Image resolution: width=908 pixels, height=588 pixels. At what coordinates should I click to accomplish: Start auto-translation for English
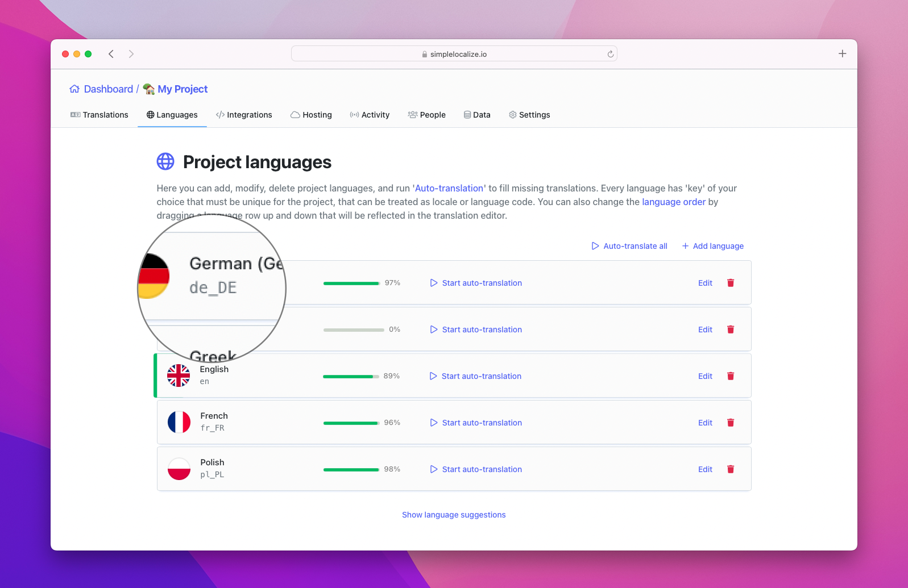475,376
